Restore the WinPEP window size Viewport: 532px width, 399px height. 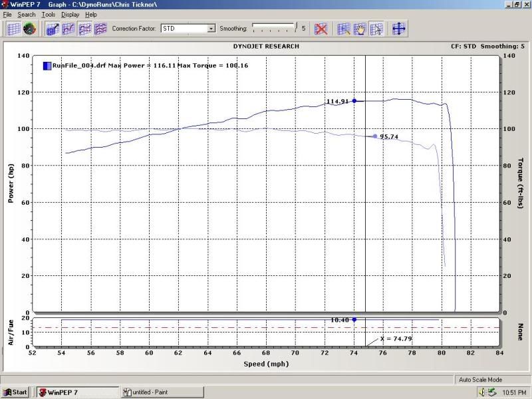517,5
